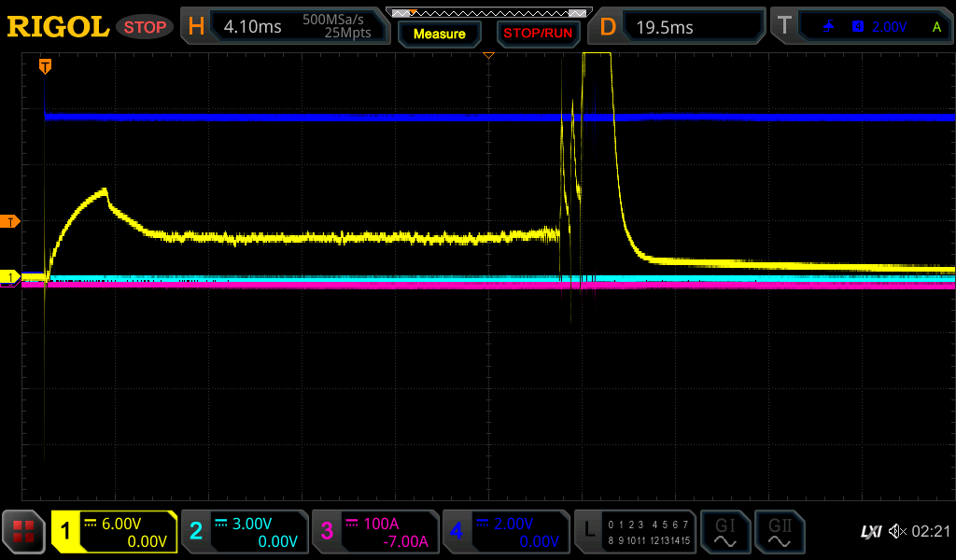Viewport: 956px width, 560px height.
Task: Open the GI waveform generator
Action: pos(724,532)
